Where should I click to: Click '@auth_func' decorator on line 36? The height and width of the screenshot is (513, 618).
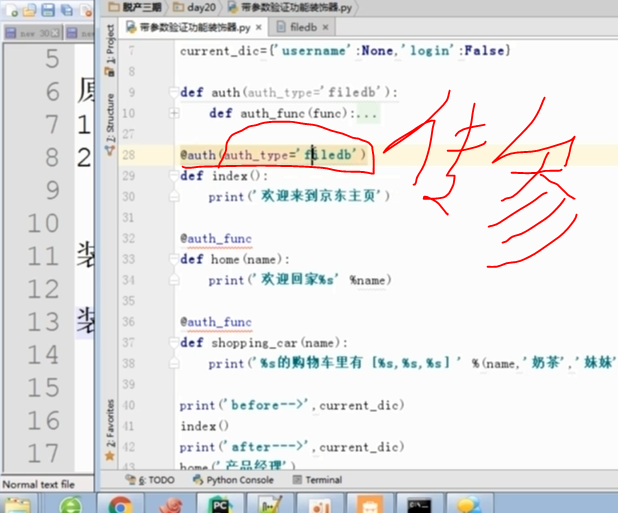click(x=216, y=322)
